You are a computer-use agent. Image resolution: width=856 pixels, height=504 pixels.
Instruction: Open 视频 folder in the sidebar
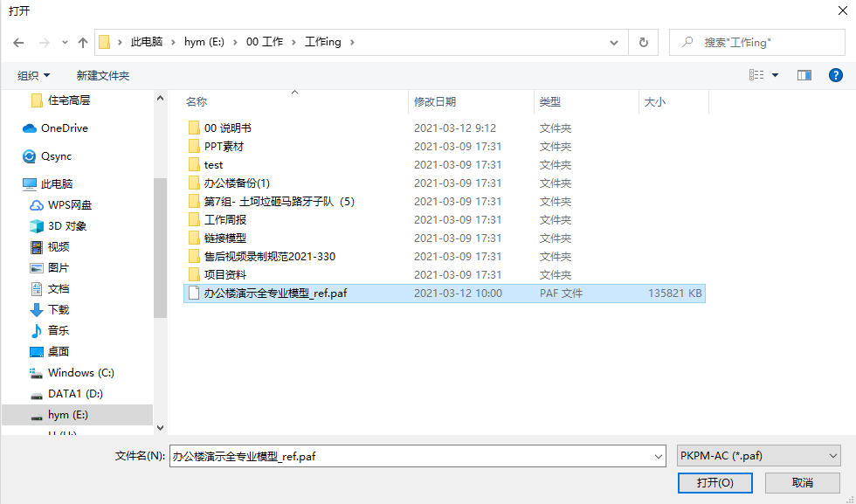(49, 247)
